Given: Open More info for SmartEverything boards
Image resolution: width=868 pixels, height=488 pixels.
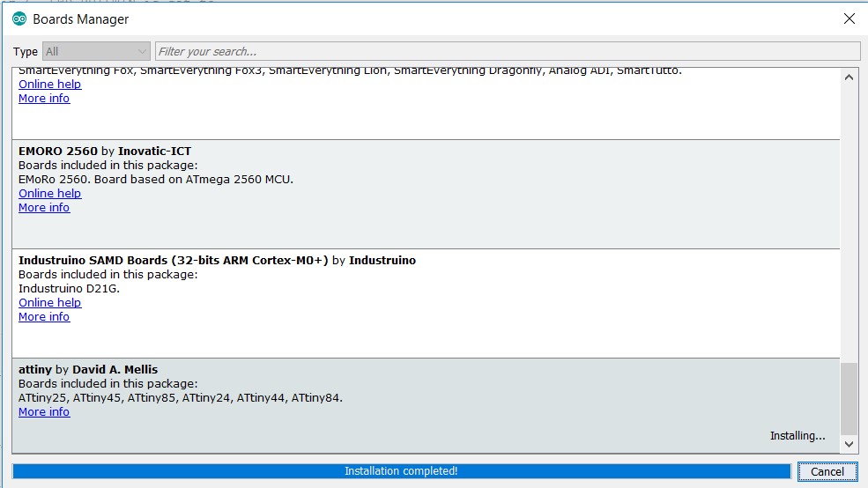Looking at the screenshot, I should (x=44, y=99).
